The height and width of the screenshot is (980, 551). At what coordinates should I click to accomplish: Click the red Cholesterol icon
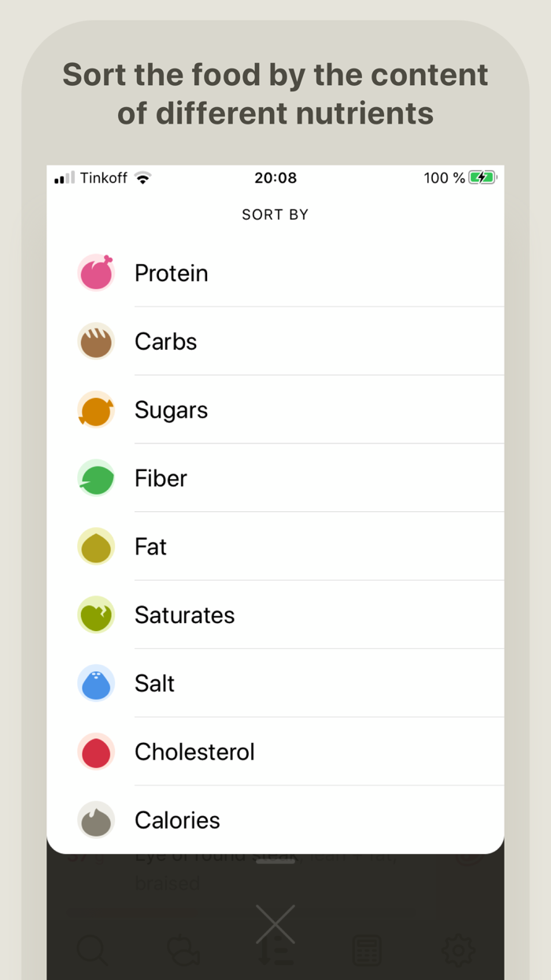(95, 752)
